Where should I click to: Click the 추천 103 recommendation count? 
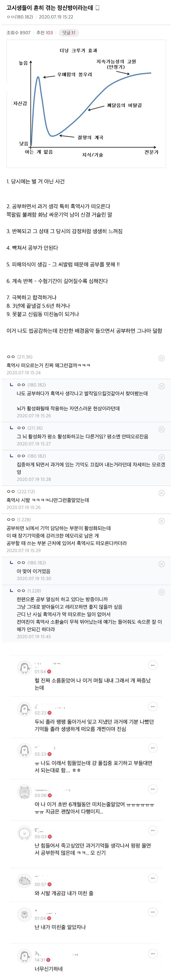point(44,33)
